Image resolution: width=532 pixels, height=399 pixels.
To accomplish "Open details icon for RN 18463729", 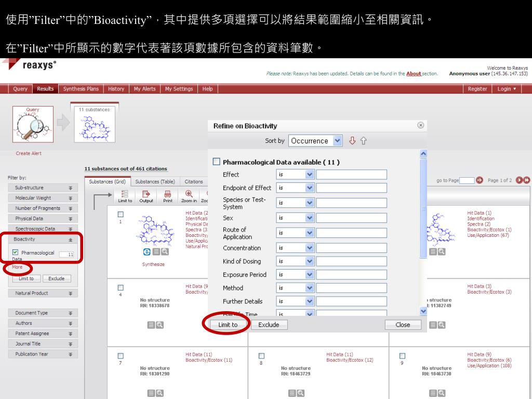I will 292,393.
